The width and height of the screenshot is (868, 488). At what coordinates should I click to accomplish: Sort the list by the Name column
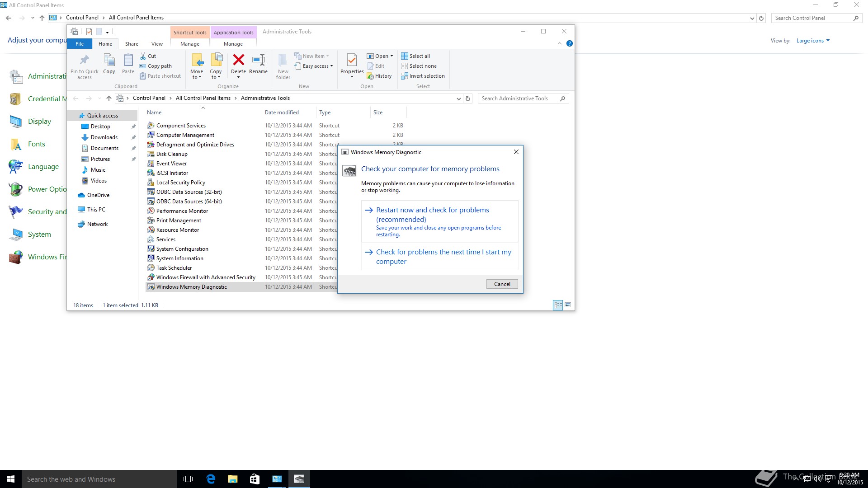coord(203,113)
